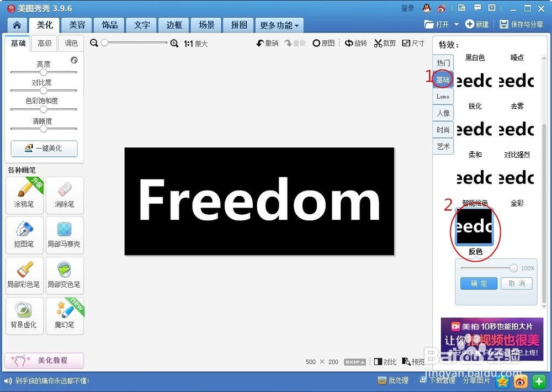Switch to the 边框 tab
Screen dimensions: 552x392
(174, 25)
